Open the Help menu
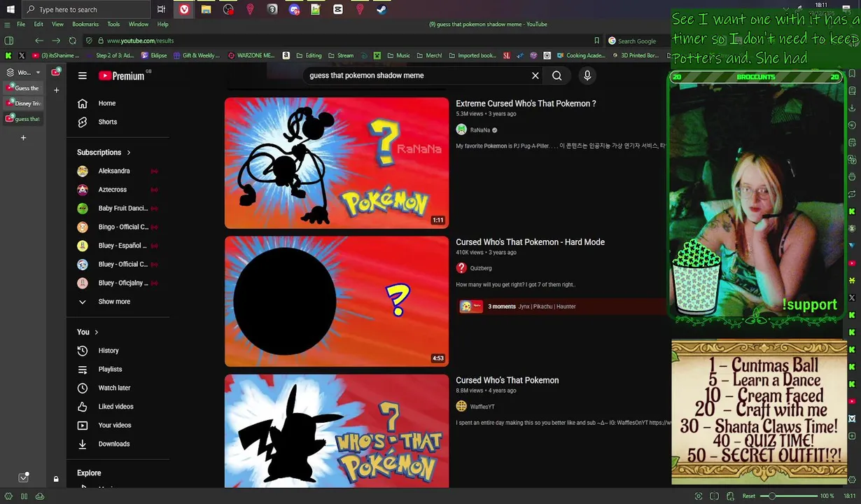Image resolution: width=861 pixels, height=504 pixels. [162, 24]
